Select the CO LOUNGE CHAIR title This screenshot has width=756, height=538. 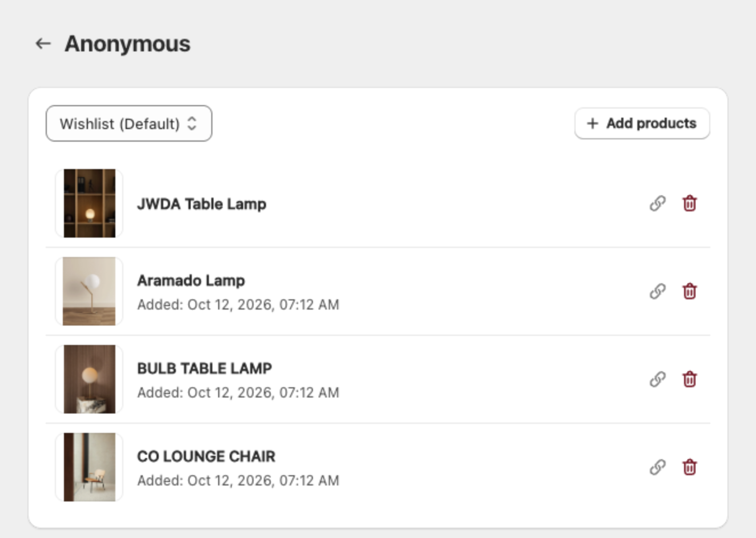click(206, 456)
